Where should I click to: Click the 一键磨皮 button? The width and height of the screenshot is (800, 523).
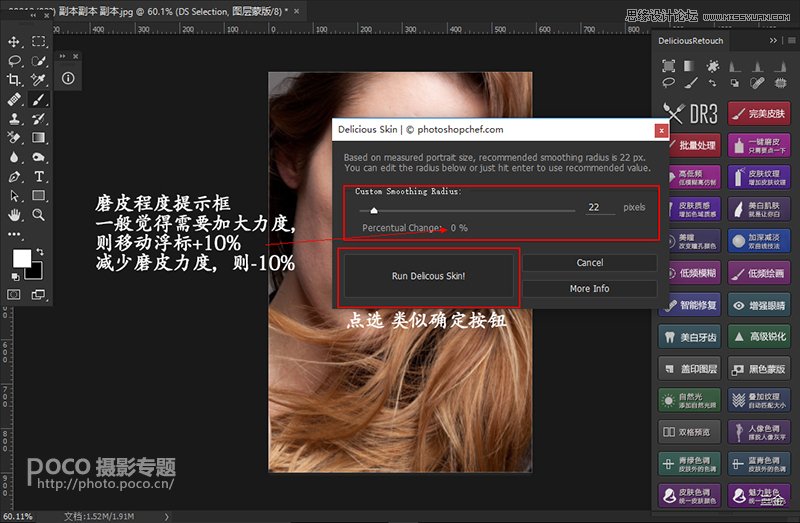tap(759, 146)
